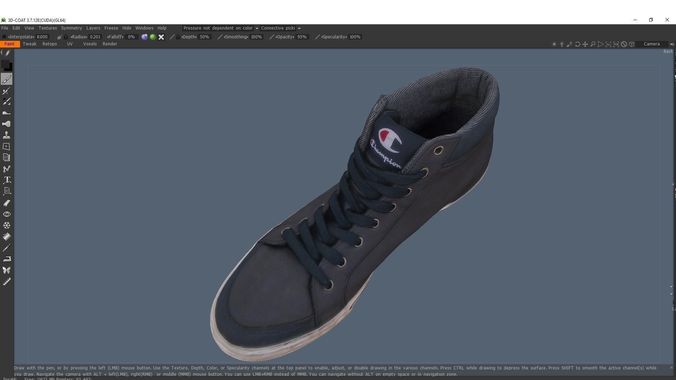Switch to the Paint room tab
This screenshot has height=380, width=676.
(x=9, y=44)
